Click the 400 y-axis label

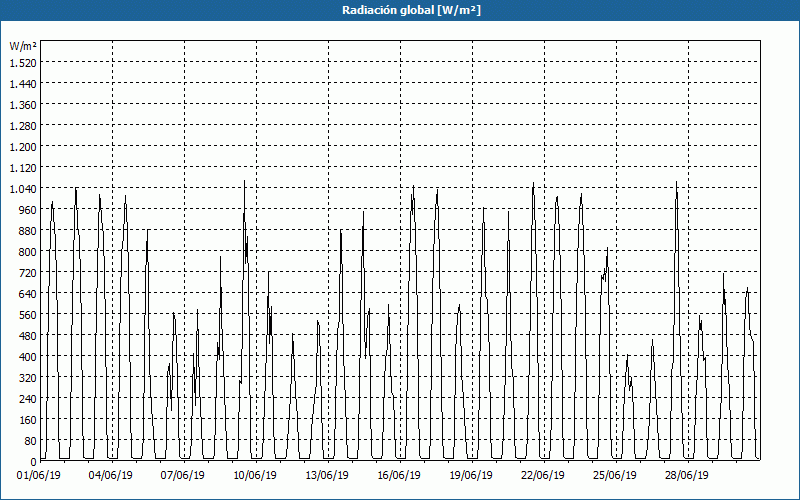point(27,357)
